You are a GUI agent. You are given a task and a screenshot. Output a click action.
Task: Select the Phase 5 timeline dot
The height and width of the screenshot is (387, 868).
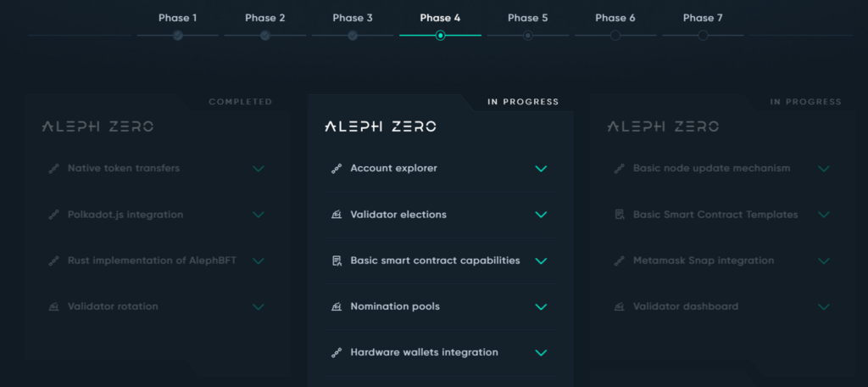click(528, 36)
